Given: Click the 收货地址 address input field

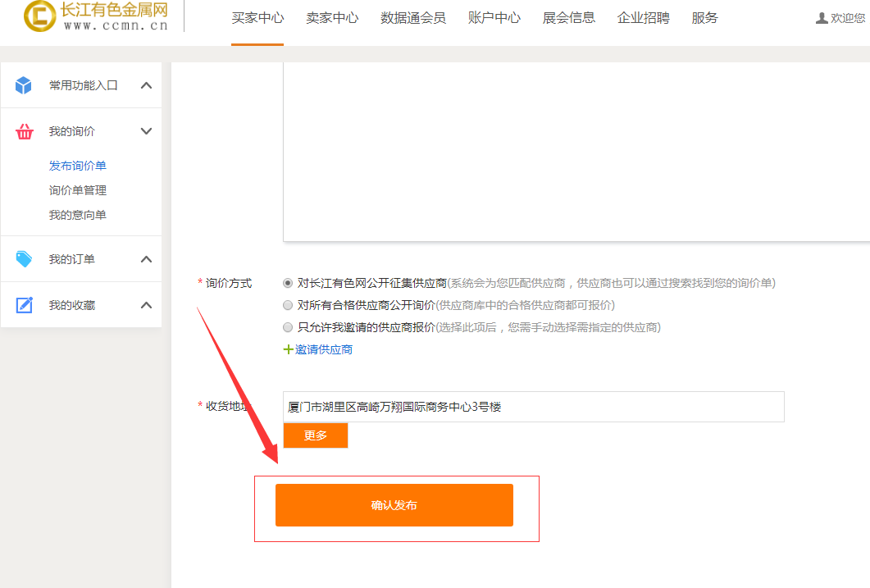Looking at the screenshot, I should [x=533, y=407].
